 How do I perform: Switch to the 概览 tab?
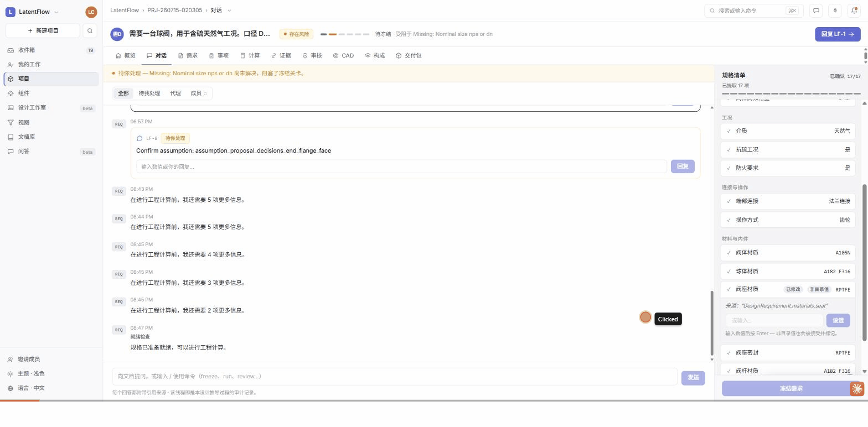coord(125,56)
